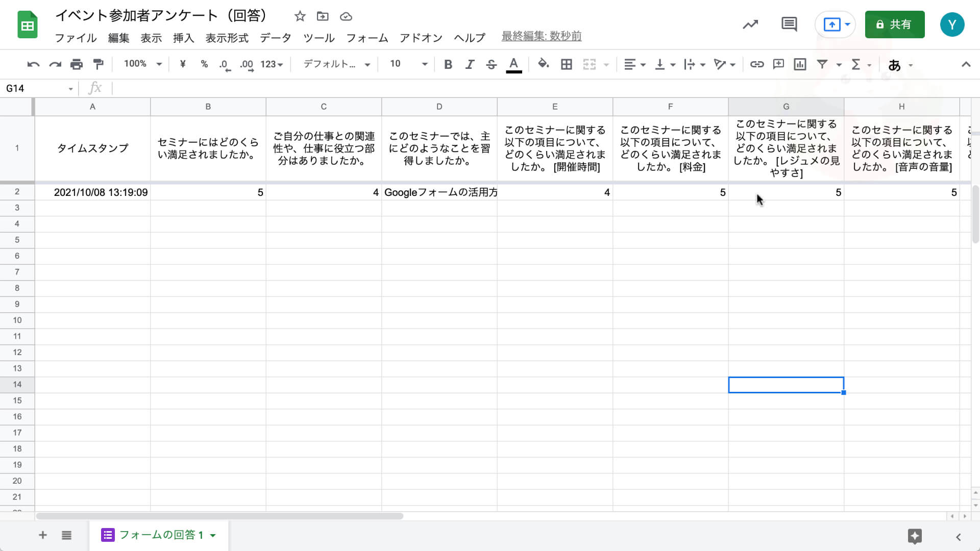Click the Google Sheets home logo
980x551 pixels.
[28, 24]
